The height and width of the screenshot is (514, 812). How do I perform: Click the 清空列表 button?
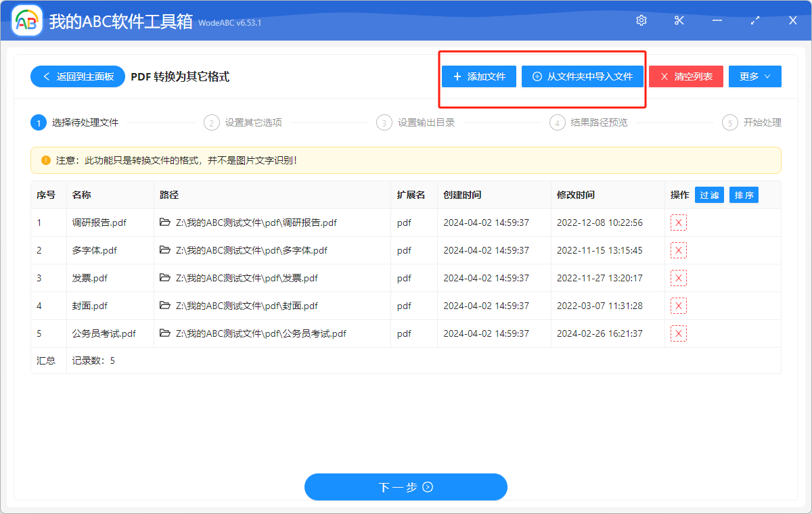coord(685,76)
